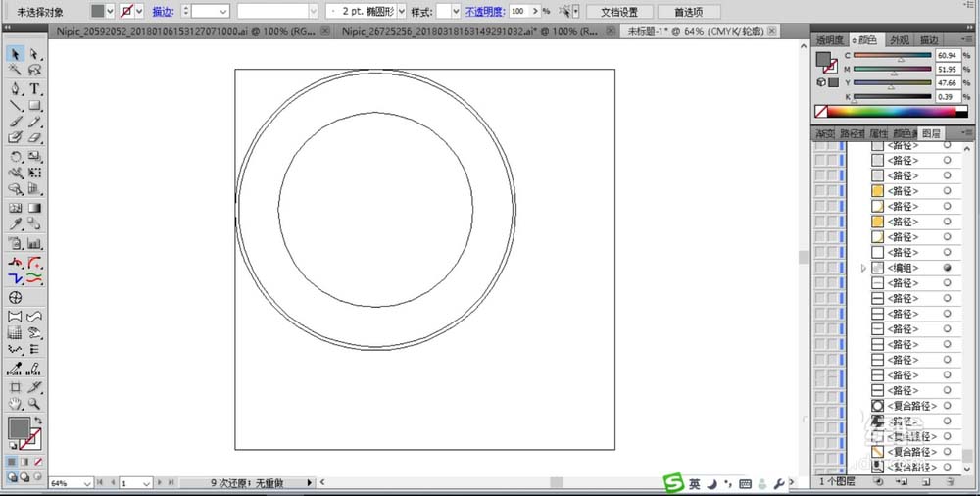Click the swap fill and stroke arrow
980x496 pixels.
tap(37, 421)
